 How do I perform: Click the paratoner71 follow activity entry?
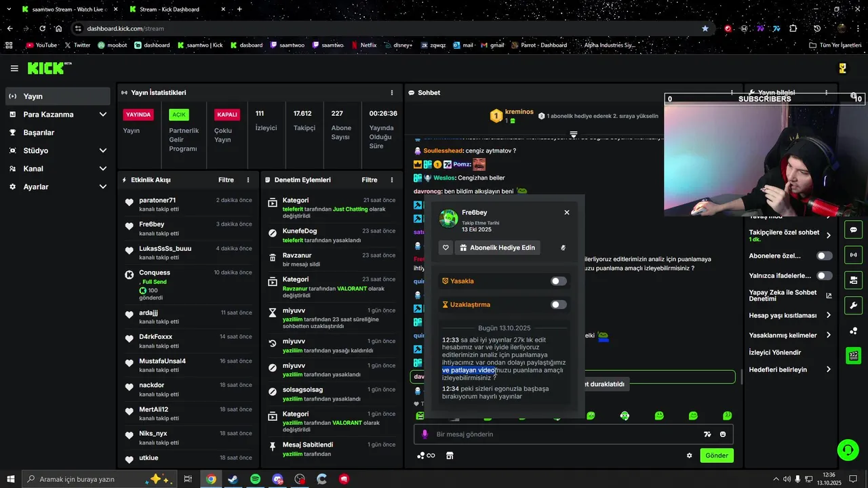tap(188, 205)
